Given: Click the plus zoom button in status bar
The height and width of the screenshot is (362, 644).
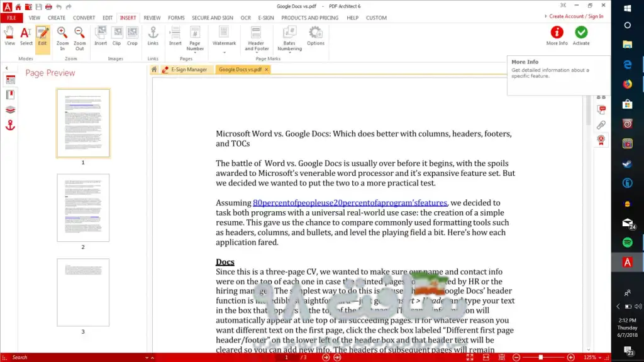Looking at the screenshot, I should (570, 358).
